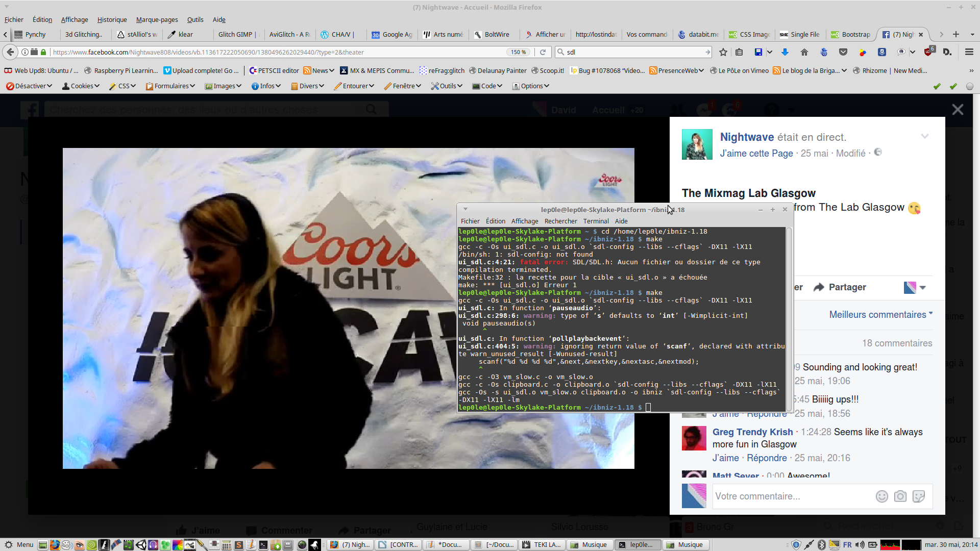Attach a photo to the comment
Viewport: 980px width, 551px height.
[x=900, y=496]
